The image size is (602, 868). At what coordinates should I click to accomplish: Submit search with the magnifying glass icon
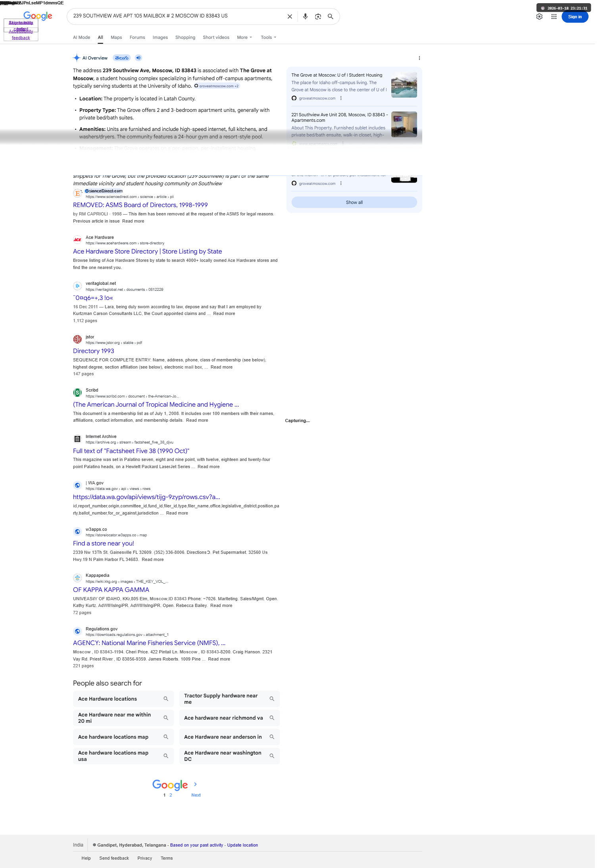[x=330, y=17]
